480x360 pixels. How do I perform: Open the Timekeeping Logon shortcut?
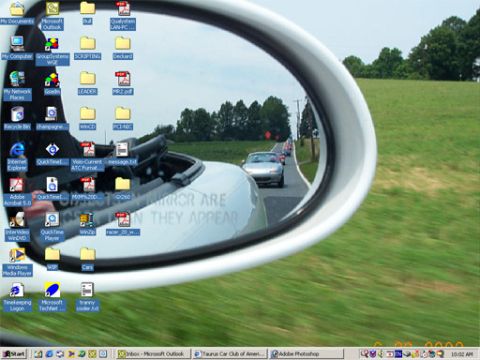coord(17,297)
